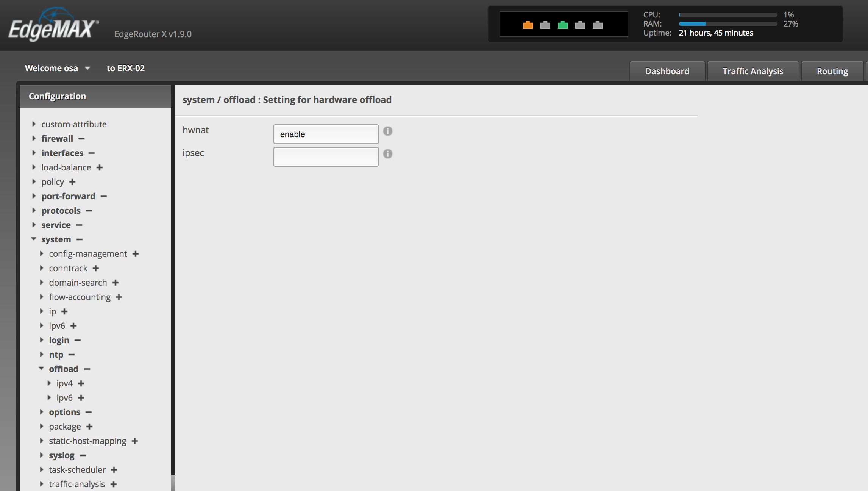Click the plus icon next to conntrack

(x=96, y=268)
